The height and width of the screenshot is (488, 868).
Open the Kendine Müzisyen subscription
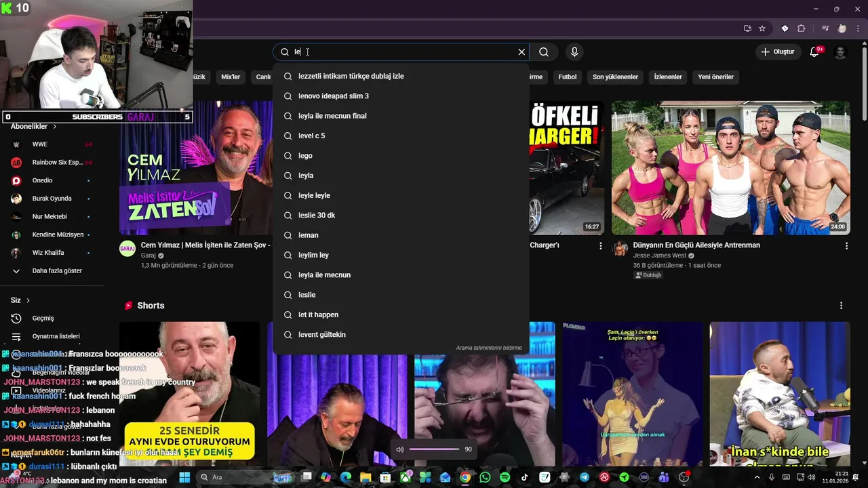tap(51, 235)
